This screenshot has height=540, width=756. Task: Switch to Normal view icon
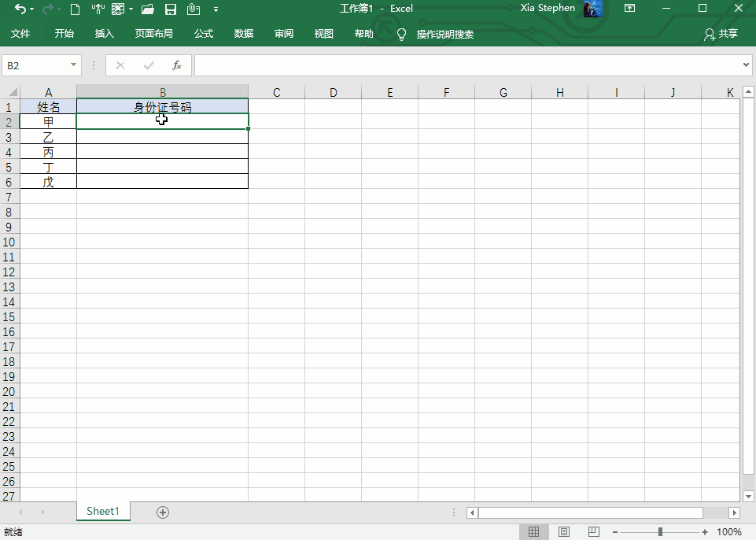[533, 532]
